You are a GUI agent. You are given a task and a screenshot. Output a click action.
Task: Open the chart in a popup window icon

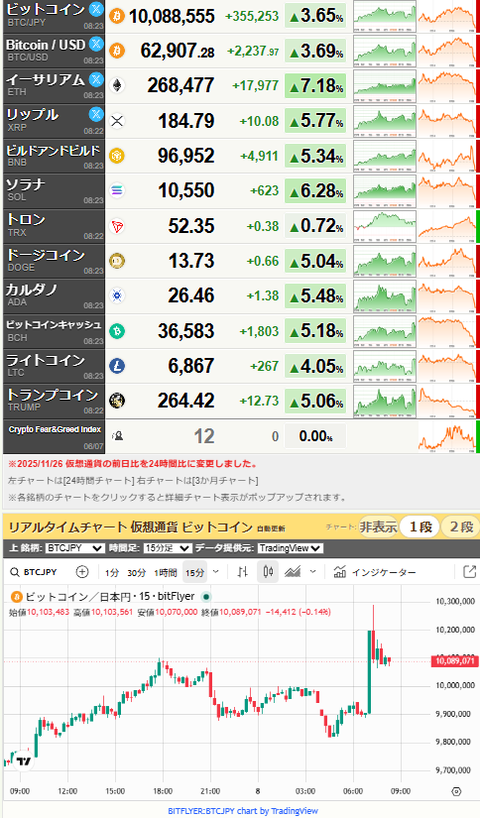pos(470,572)
